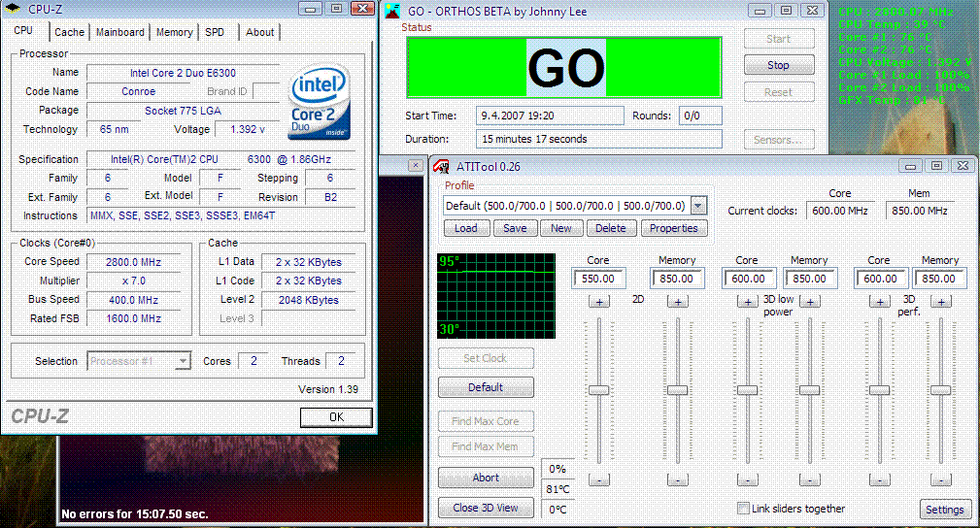Delete the ATITool profile
Image resolution: width=980 pixels, height=528 pixels.
click(611, 228)
